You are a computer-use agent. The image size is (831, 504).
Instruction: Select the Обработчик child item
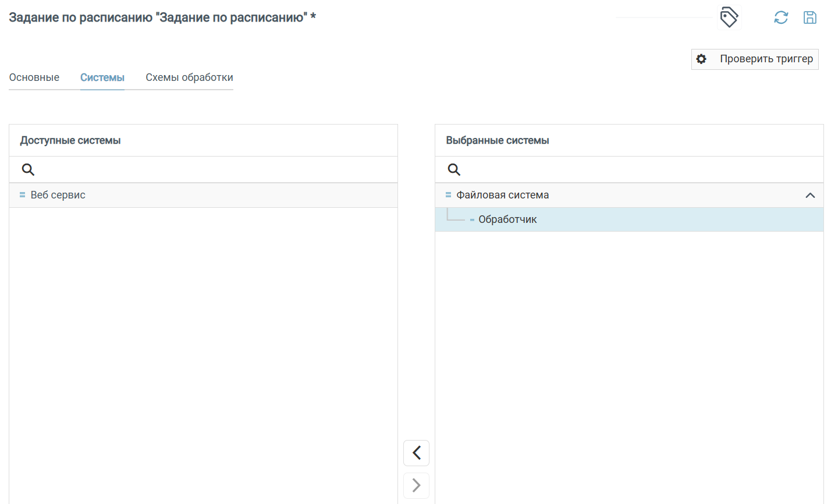click(x=507, y=219)
